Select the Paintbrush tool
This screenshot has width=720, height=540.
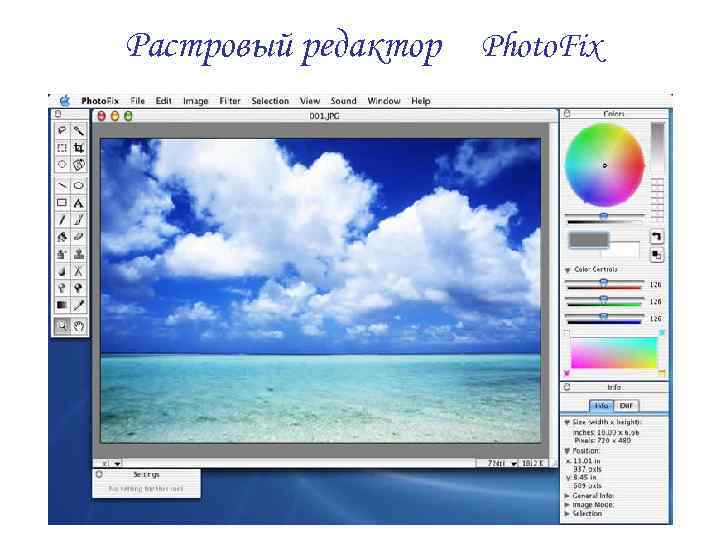coord(79,220)
